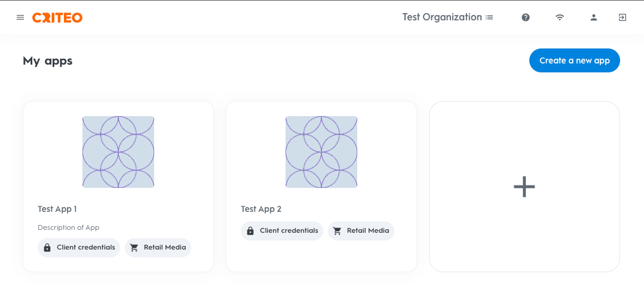Click the Description of App text
Viewport: 644px width, 298px height.
point(69,227)
